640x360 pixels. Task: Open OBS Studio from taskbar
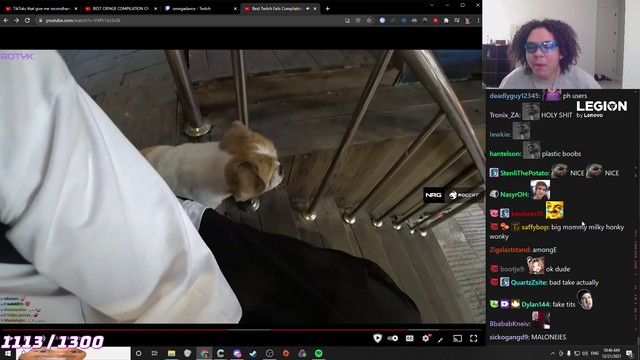[269, 353]
